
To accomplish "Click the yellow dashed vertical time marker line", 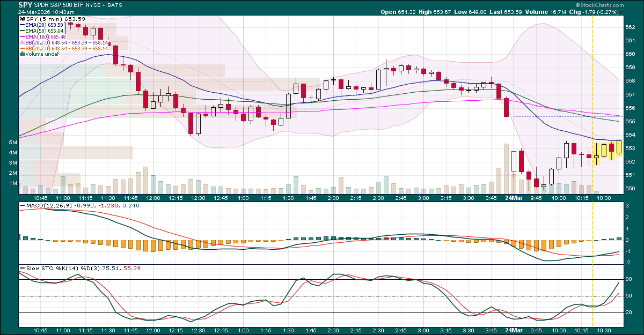I will tap(592, 172).
